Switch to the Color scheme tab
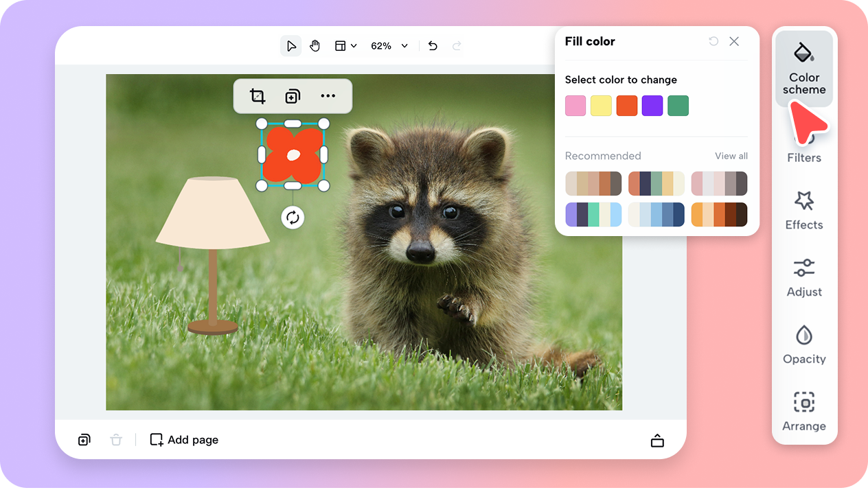Viewport: 868px width, 490px height. coord(804,69)
